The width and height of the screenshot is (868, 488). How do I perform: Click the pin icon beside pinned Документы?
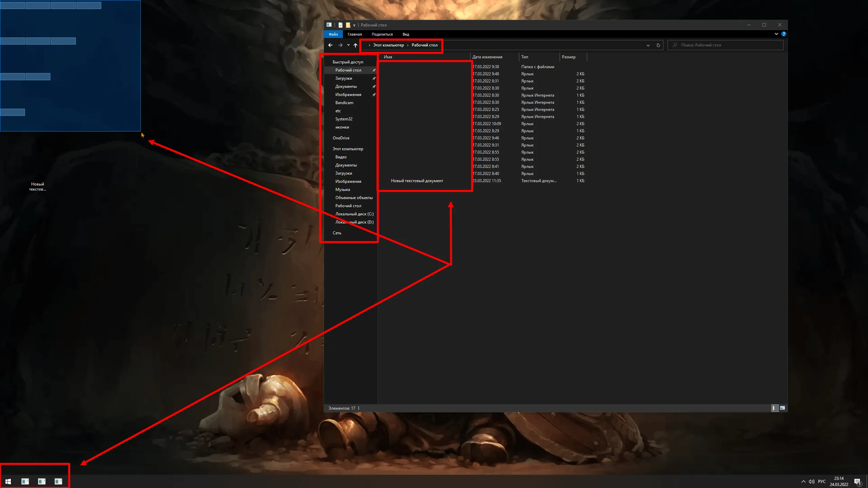374,86
